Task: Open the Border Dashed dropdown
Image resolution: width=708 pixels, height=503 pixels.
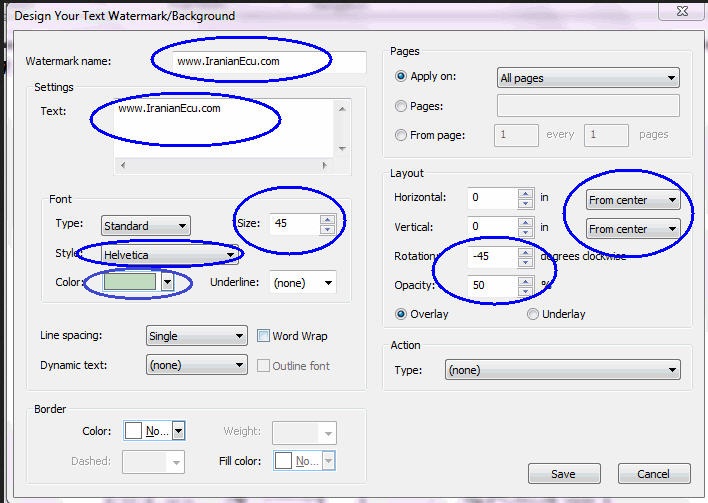Action: (154, 462)
